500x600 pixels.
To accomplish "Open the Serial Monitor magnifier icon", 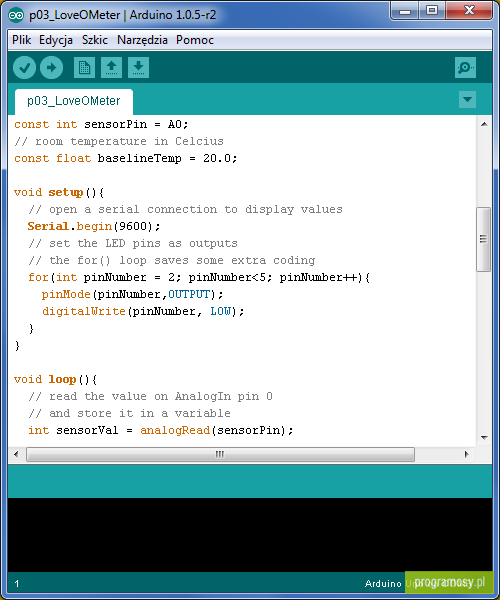I will coord(466,68).
